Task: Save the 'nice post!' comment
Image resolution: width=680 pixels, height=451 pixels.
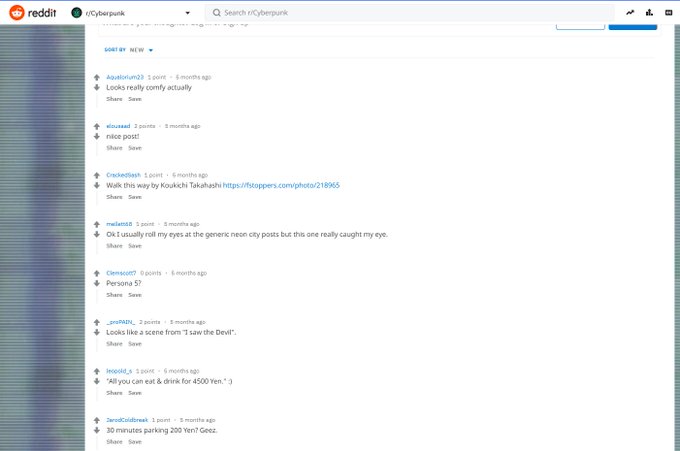Action: (x=135, y=148)
